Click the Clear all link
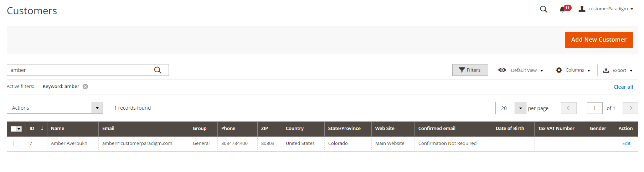This screenshot has height=172, width=644. point(623,87)
